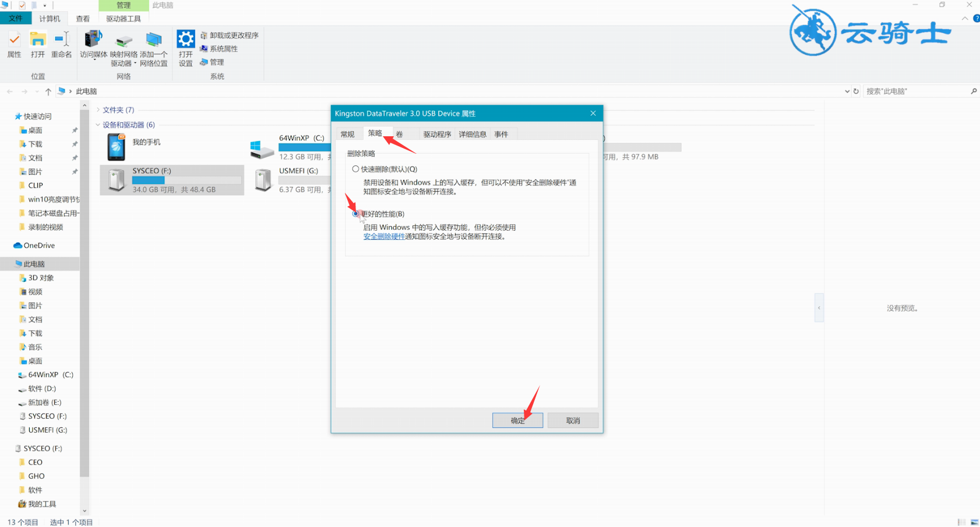Open the Map network drive dropdown arrow
This screenshot has width=980, height=527.
(x=135, y=63)
